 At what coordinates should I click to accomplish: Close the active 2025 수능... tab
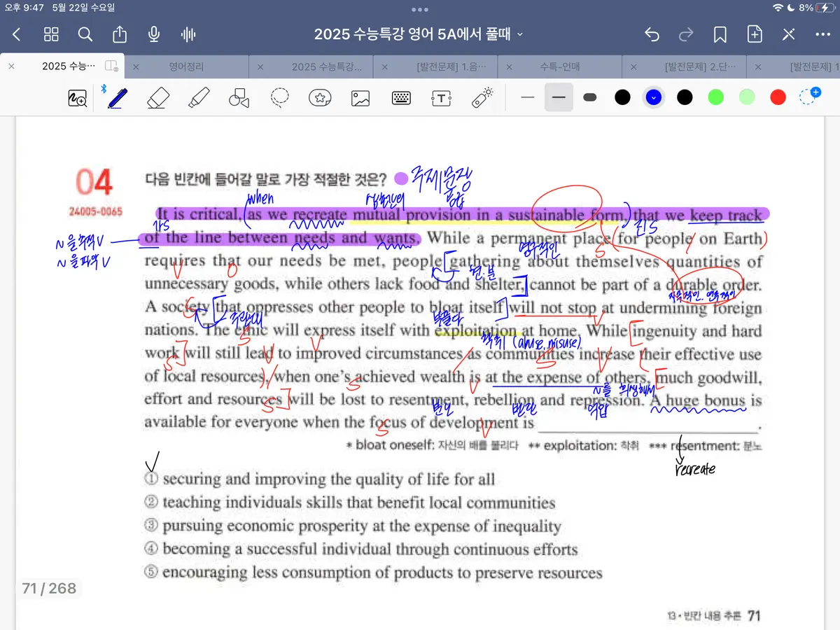[x=11, y=66]
